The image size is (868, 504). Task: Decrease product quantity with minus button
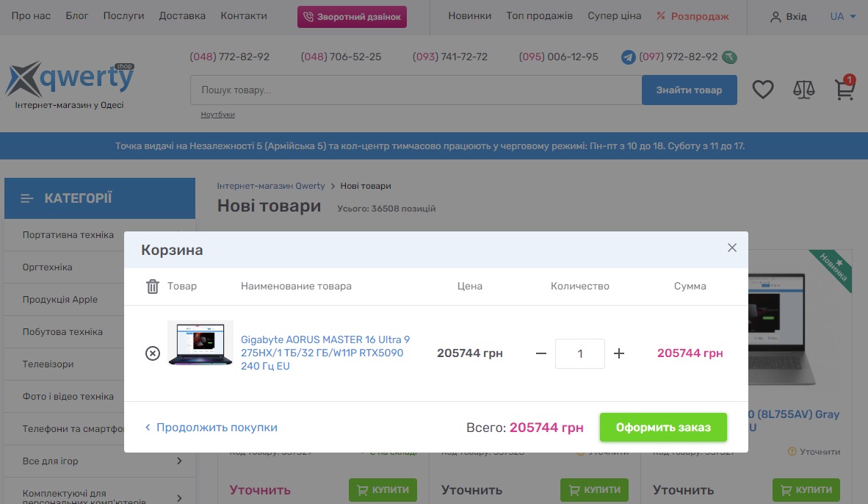tap(541, 353)
